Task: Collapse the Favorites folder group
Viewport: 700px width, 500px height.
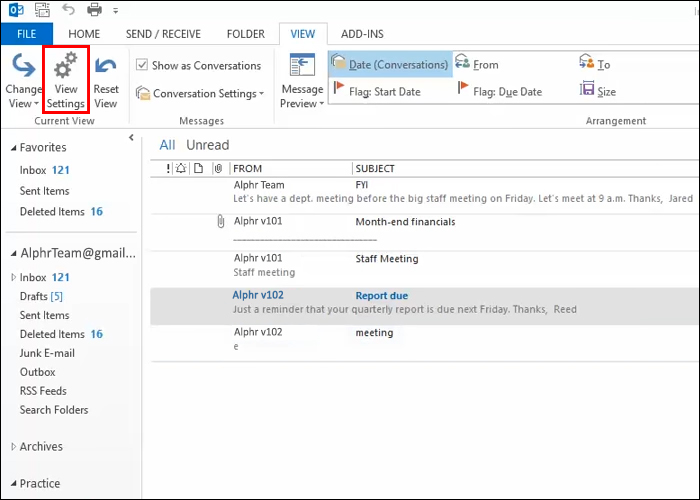Action: coord(14,148)
